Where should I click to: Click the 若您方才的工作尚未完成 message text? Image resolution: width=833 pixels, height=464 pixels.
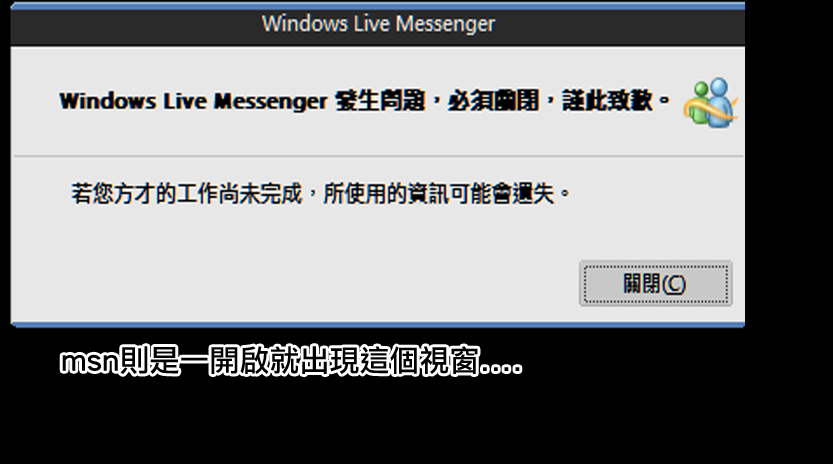coord(187,193)
